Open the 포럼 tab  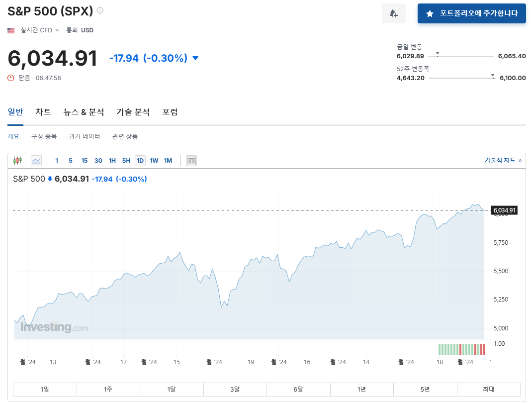(x=170, y=111)
